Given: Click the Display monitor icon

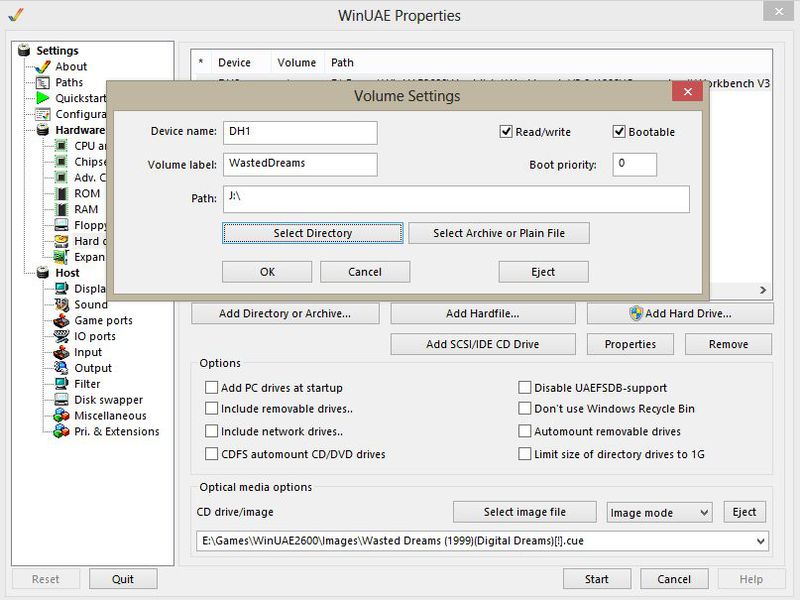Looking at the screenshot, I should pyautogui.click(x=61, y=289).
